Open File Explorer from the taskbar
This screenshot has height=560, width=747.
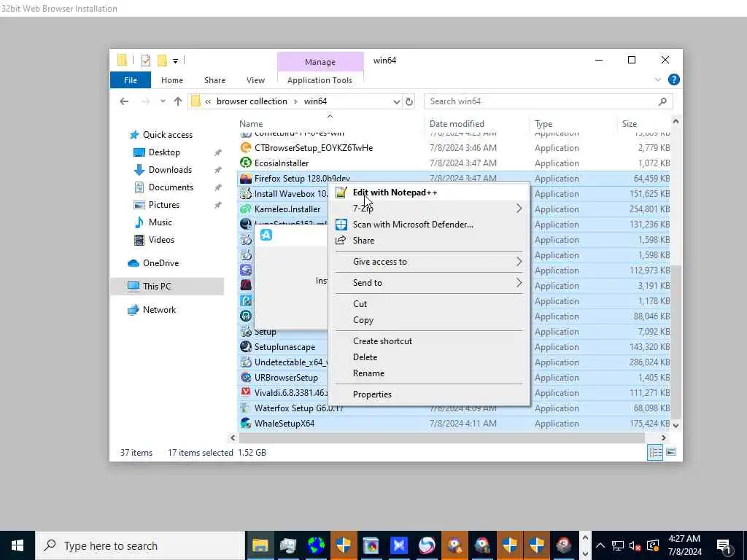click(260, 545)
